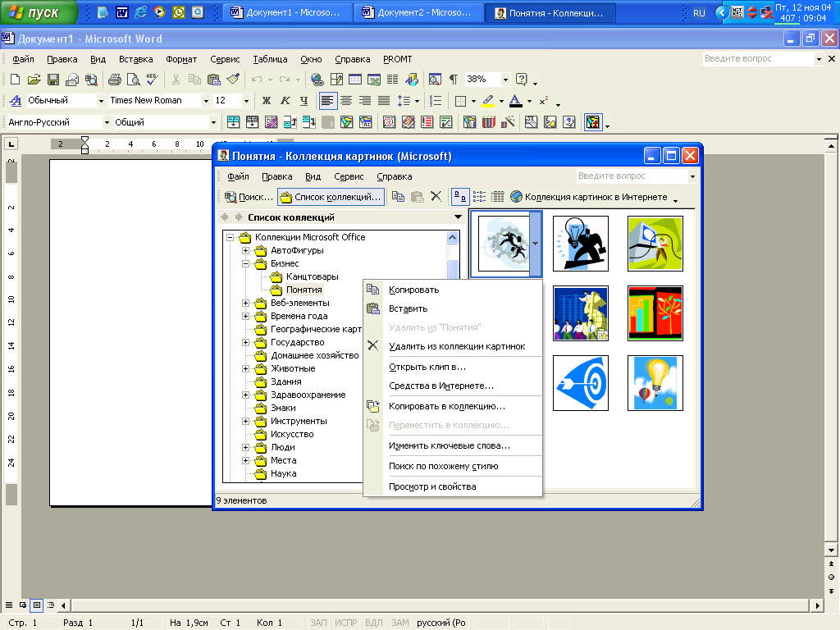Switch to list view icon in Clip Organizer

point(479,197)
